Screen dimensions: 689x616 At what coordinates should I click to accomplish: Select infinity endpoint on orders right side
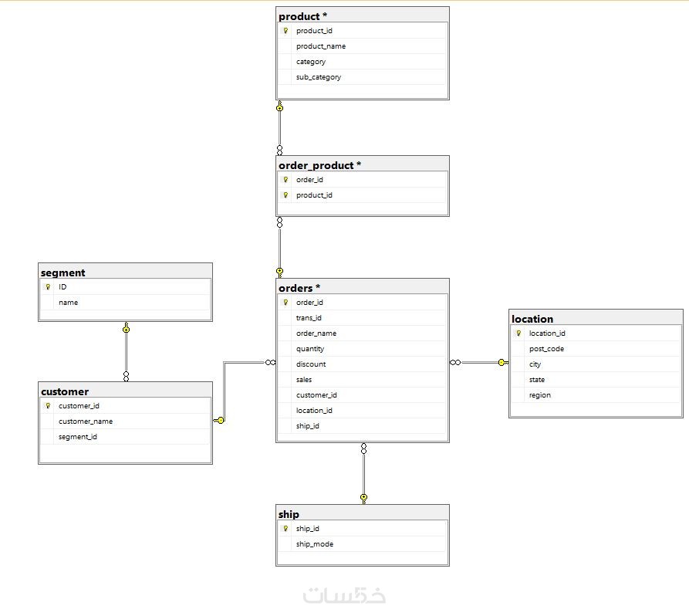coord(455,362)
